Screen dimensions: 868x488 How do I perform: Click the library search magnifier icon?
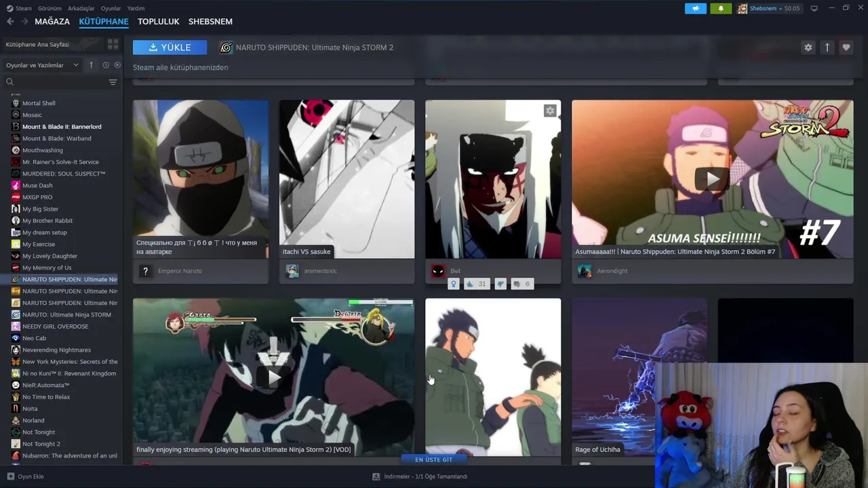(x=9, y=82)
